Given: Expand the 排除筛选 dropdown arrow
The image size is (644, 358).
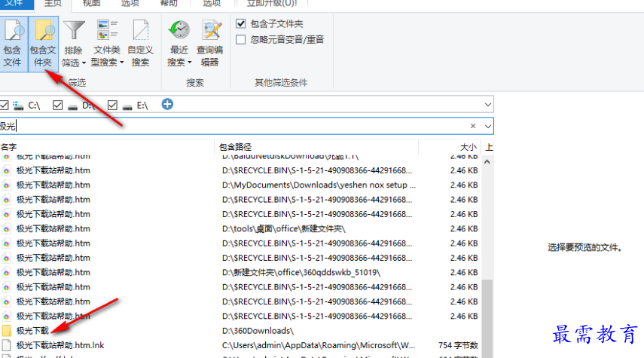Looking at the screenshot, I should (x=84, y=63).
